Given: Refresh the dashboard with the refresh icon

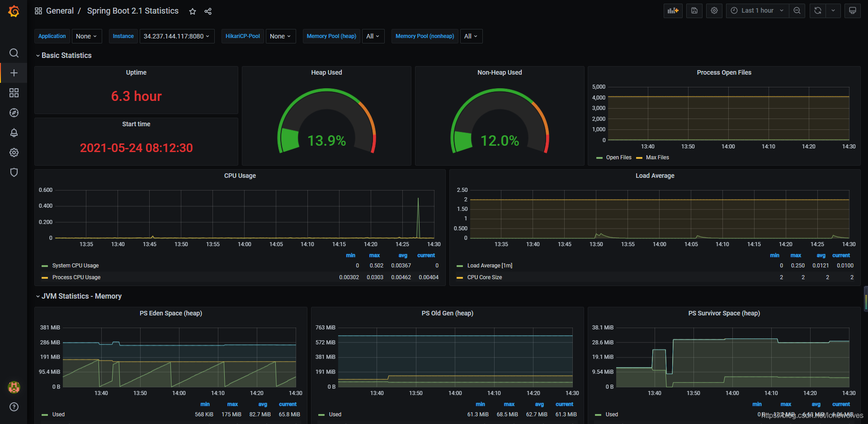Looking at the screenshot, I should 818,10.
